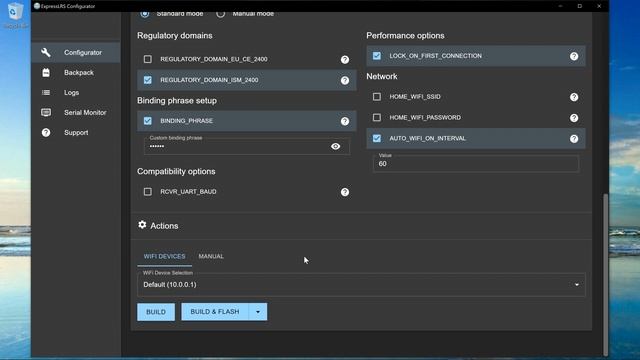This screenshot has width=640, height=360.
Task: Uncheck AUTO_WIFI_ON_INTERVAL checkbox
Action: tap(377, 138)
